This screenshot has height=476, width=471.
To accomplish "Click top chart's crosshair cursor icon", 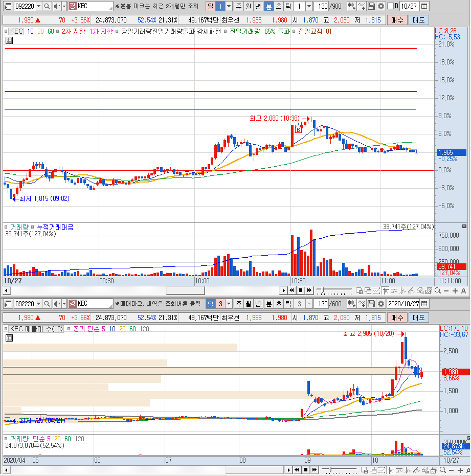I will click(x=386, y=291).
